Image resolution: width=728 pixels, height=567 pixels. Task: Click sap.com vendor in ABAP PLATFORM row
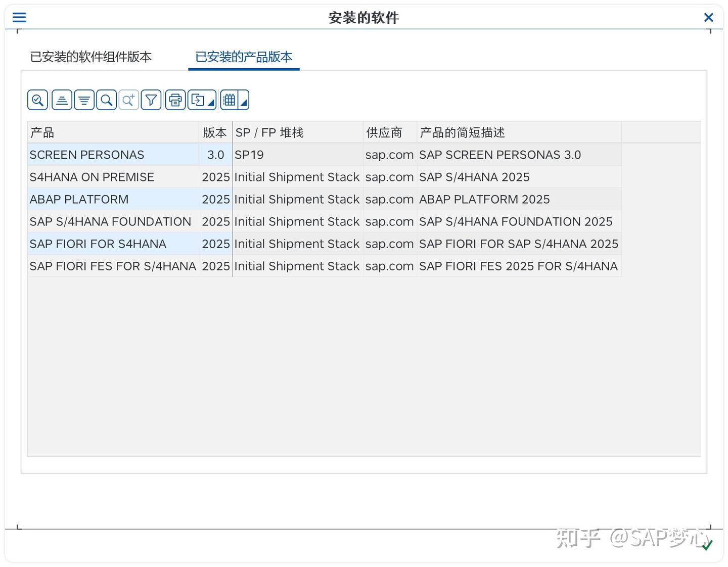(390, 199)
